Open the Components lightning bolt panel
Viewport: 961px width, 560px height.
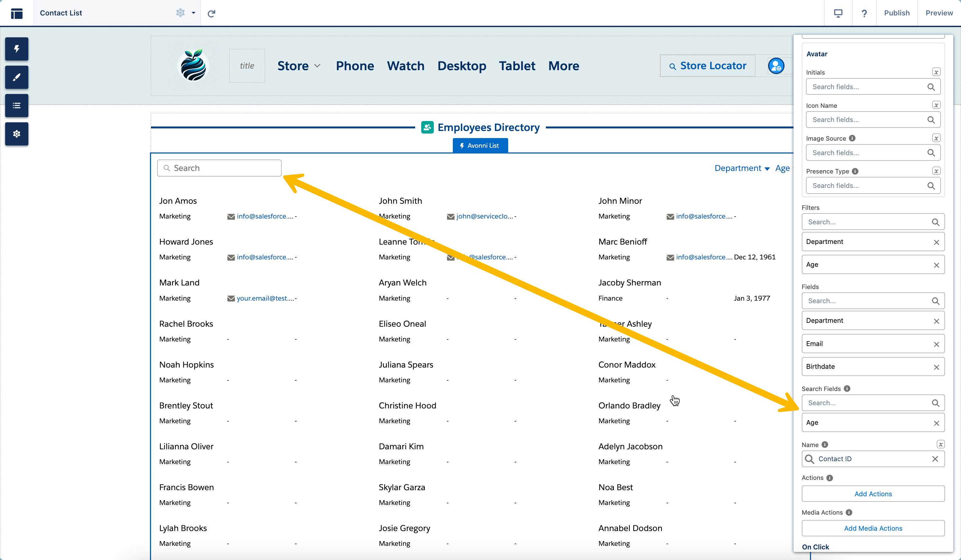16,49
